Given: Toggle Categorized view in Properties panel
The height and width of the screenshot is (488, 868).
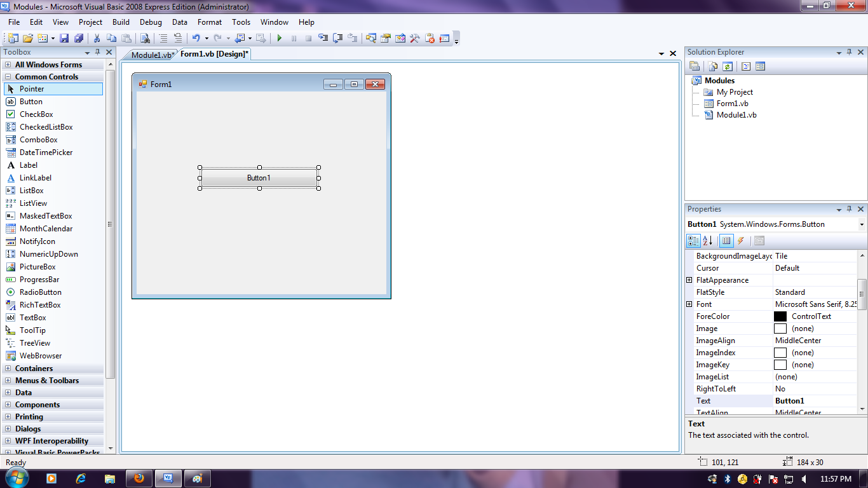Looking at the screenshot, I should (x=693, y=241).
